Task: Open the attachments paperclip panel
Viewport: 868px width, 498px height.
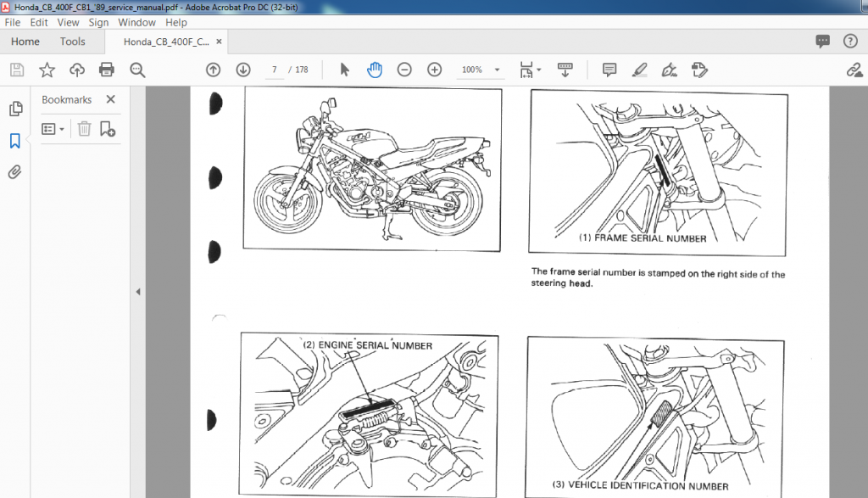Action: 15,171
